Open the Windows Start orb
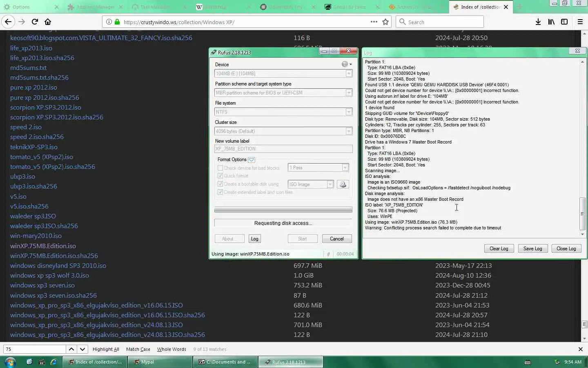The height and width of the screenshot is (368, 588). 10,362
